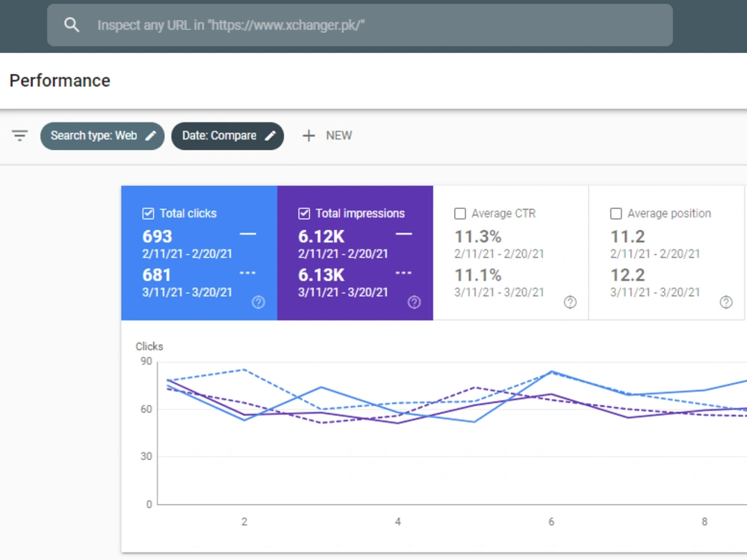Open help icon on Total clicks card

pos(258,302)
